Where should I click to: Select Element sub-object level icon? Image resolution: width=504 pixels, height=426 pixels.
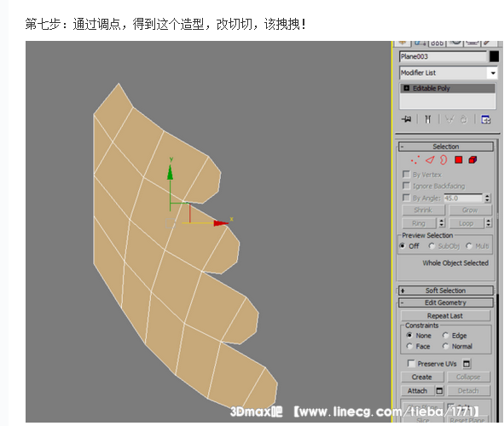tap(472, 159)
